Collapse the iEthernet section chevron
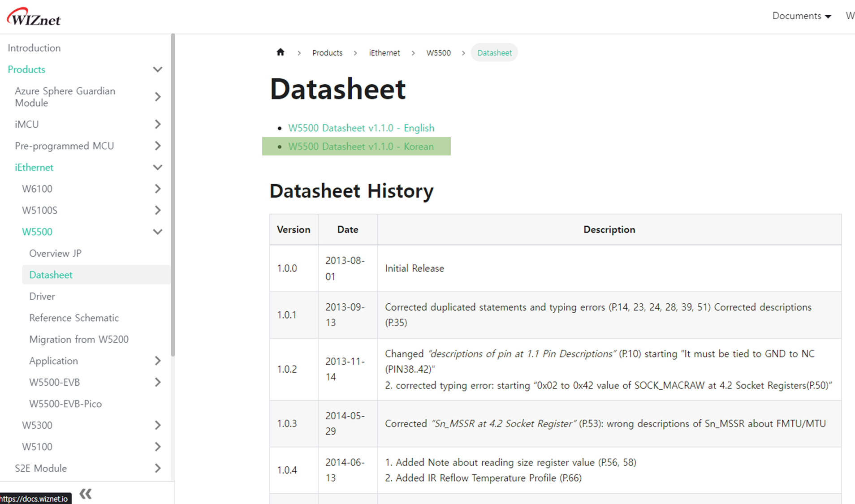The image size is (855, 504). click(x=158, y=167)
